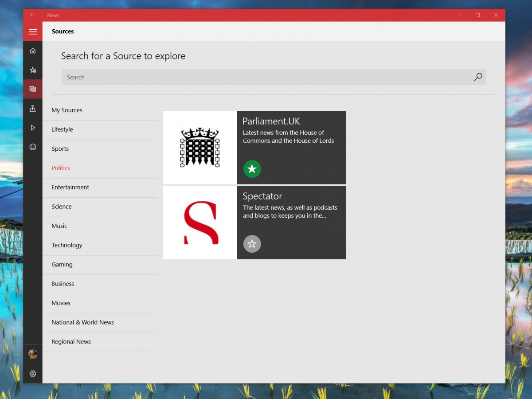This screenshot has height=399, width=532.
Task: Open the Regional News category
Action: 71,341
